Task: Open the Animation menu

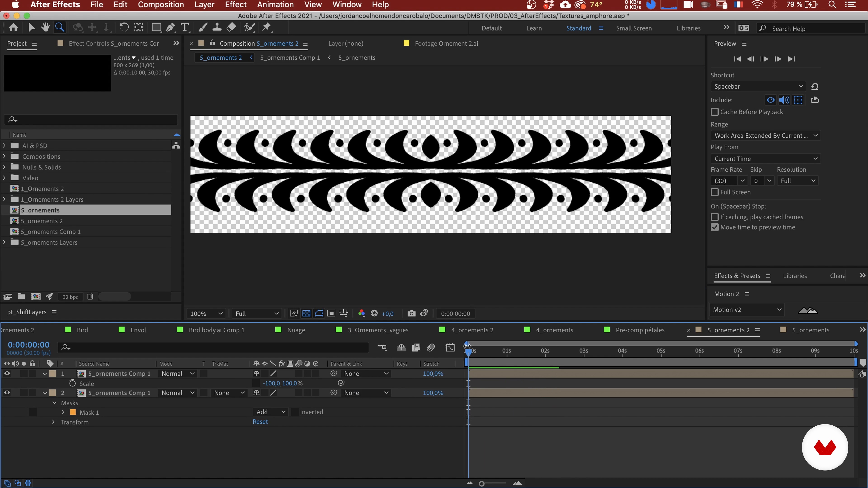Action: (x=275, y=5)
